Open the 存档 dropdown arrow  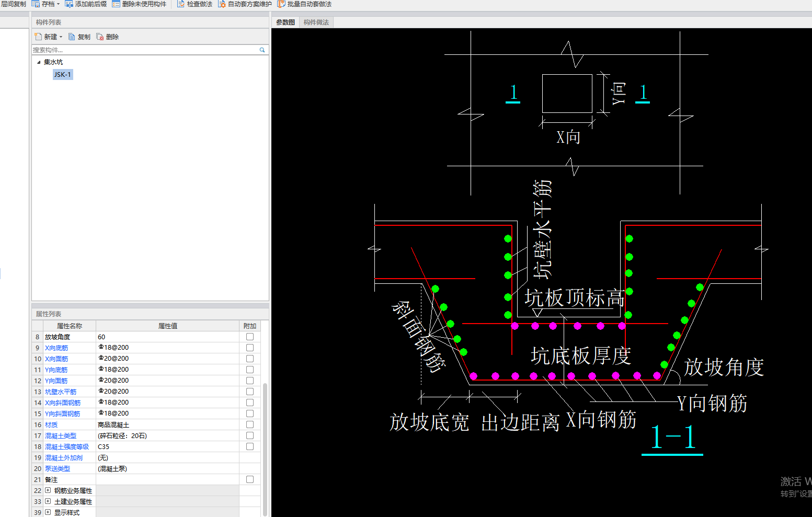[58, 4]
